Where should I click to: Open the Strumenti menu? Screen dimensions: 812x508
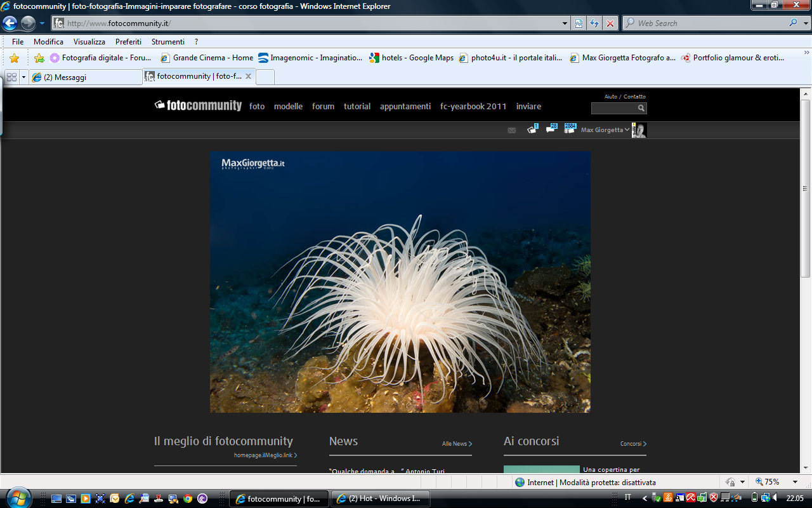click(x=167, y=42)
